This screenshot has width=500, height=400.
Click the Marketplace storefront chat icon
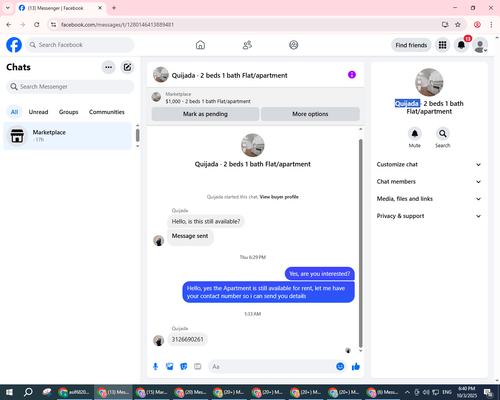tap(17, 136)
